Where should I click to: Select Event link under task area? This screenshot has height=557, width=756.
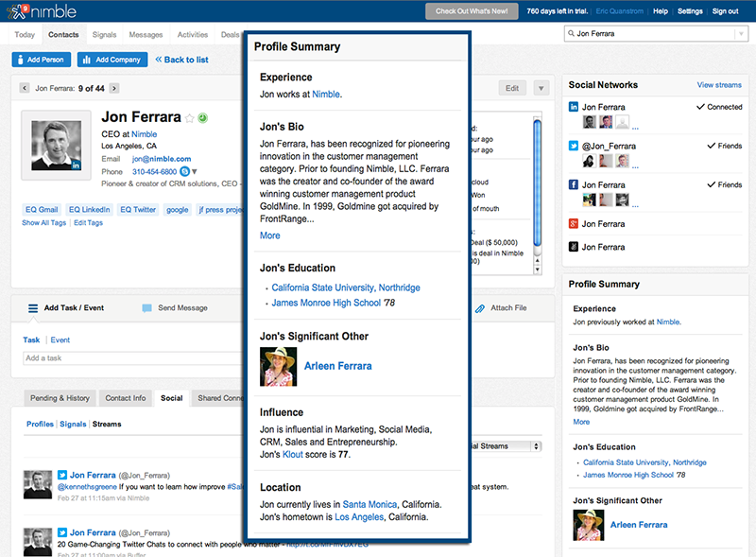tap(60, 340)
